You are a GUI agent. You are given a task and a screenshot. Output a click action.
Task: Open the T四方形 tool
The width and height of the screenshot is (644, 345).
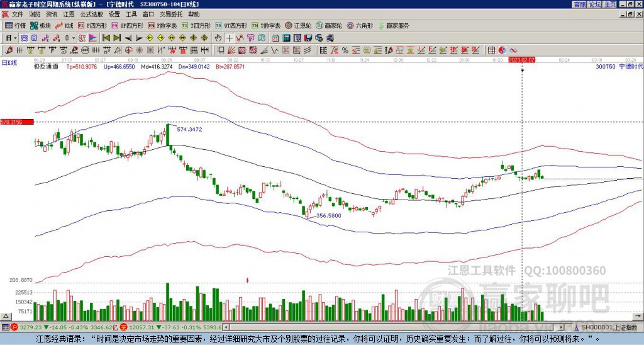(196, 25)
